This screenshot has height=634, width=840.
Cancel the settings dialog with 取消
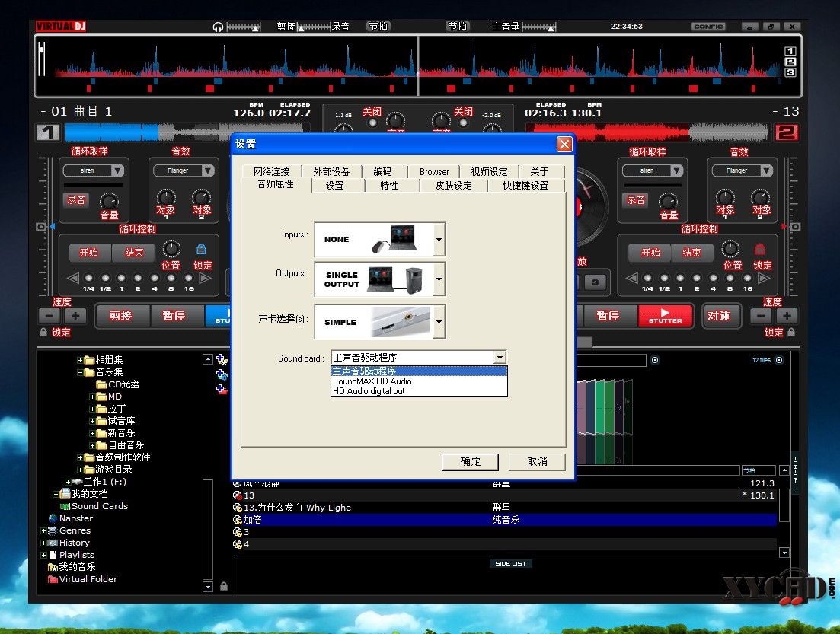click(x=537, y=461)
